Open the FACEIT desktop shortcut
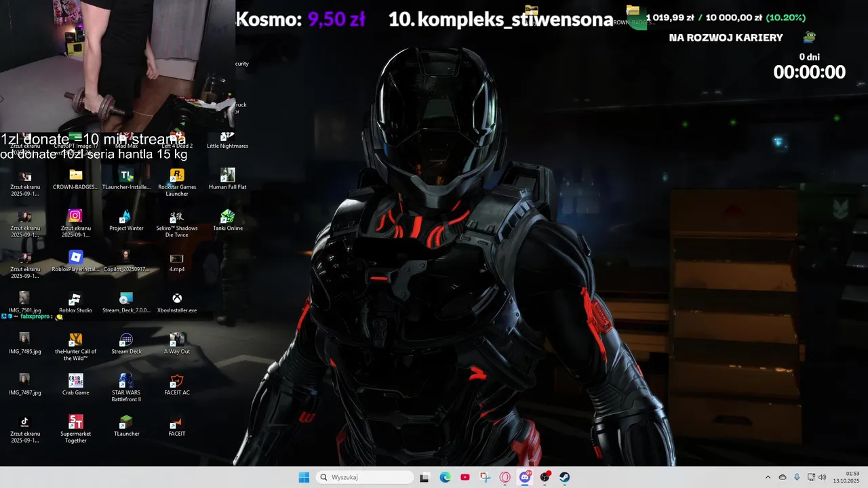Screen dimensions: 868x488 pyautogui.click(x=177, y=426)
